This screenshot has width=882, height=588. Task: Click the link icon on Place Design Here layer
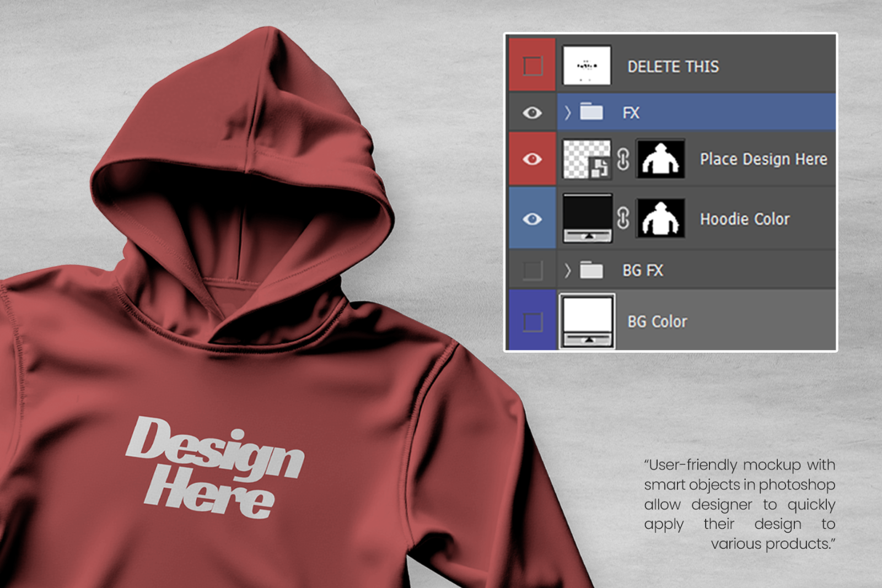click(x=622, y=159)
